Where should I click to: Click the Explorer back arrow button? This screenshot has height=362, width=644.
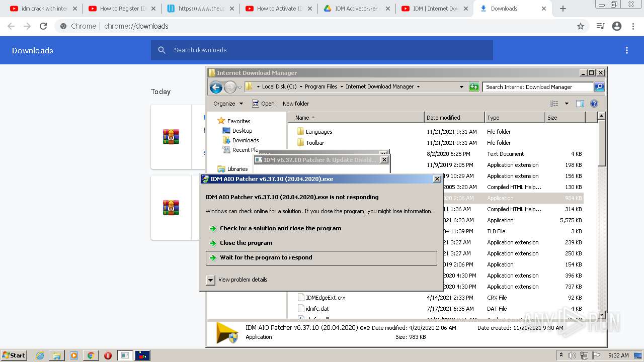[x=216, y=87]
